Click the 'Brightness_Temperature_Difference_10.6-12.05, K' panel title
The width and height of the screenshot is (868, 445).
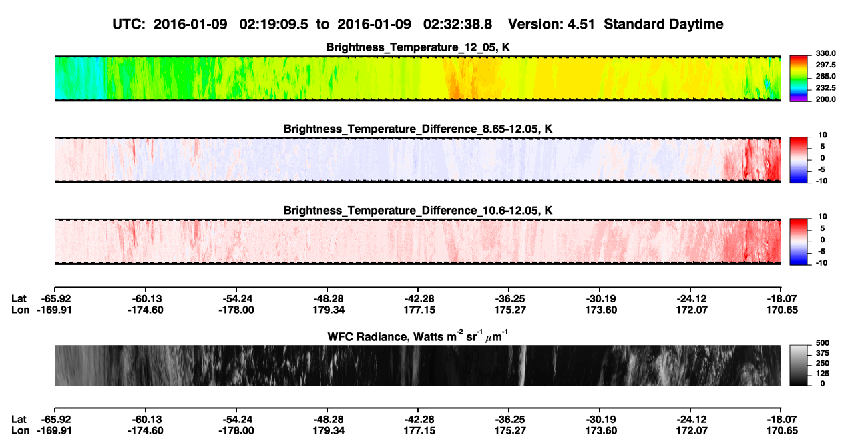tap(418, 211)
